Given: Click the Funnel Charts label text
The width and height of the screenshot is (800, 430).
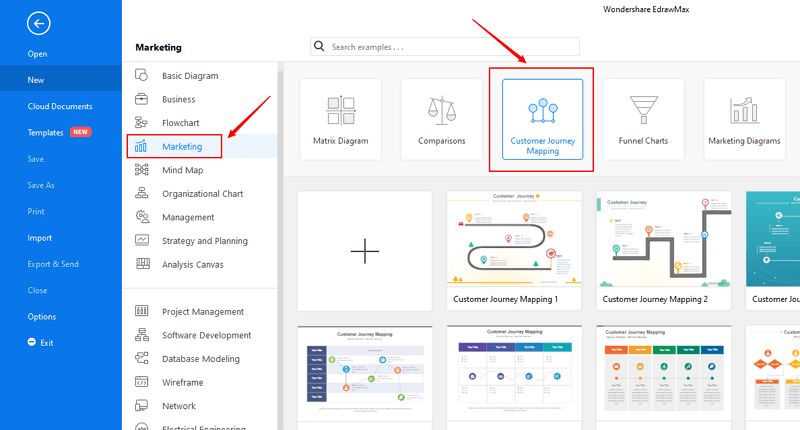Looking at the screenshot, I should pos(643,141).
